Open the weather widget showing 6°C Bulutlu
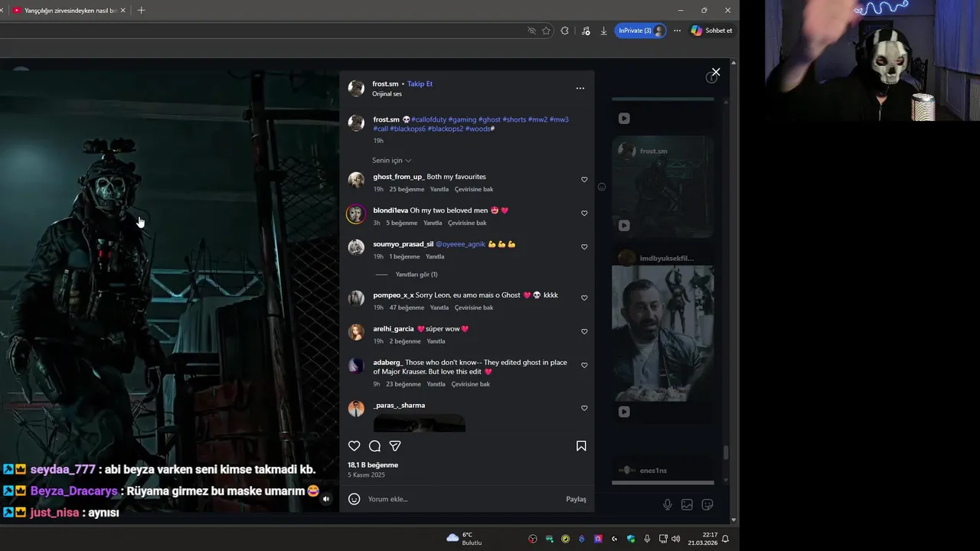Image resolution: width=980 pixels, height=551 pixels. coord(464,539)
